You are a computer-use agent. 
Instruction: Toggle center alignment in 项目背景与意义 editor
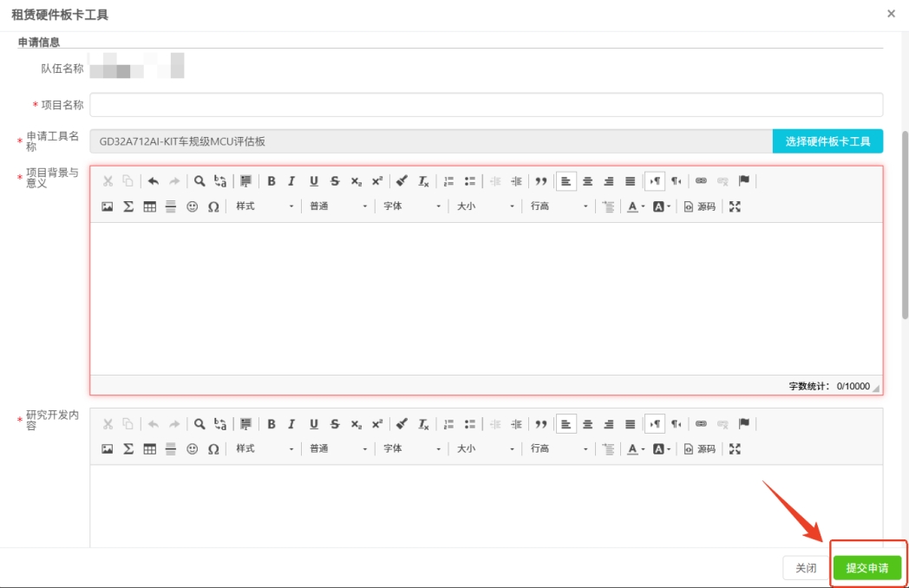coord(587,181)
